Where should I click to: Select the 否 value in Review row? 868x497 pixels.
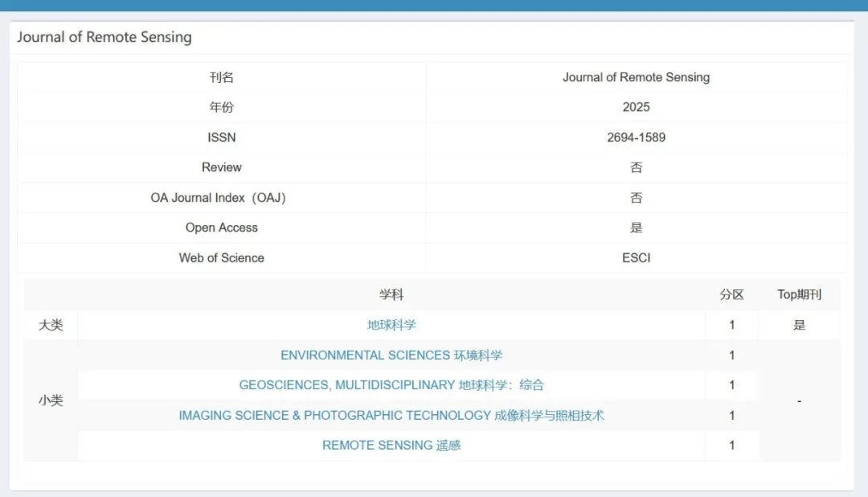(636, 167)
